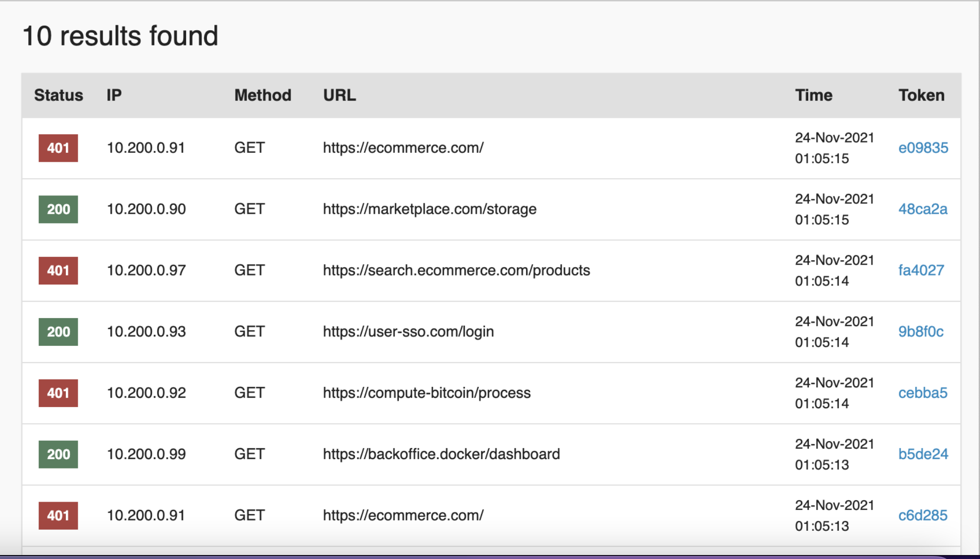Click the URL column header
The width and height of the screenshot is (980, 559).
[x=339, y=95]
